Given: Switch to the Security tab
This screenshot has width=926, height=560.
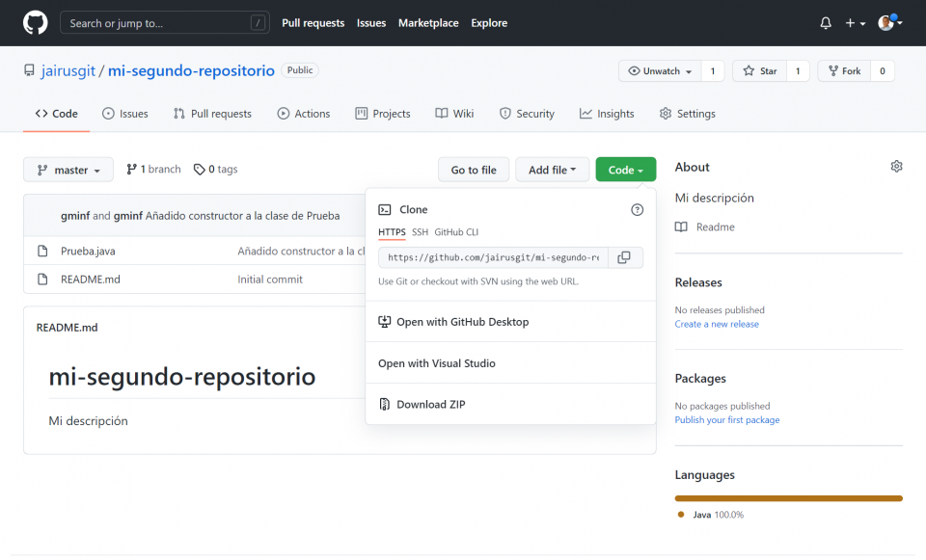Looking at the screenshot, I should tap(527, 114).
